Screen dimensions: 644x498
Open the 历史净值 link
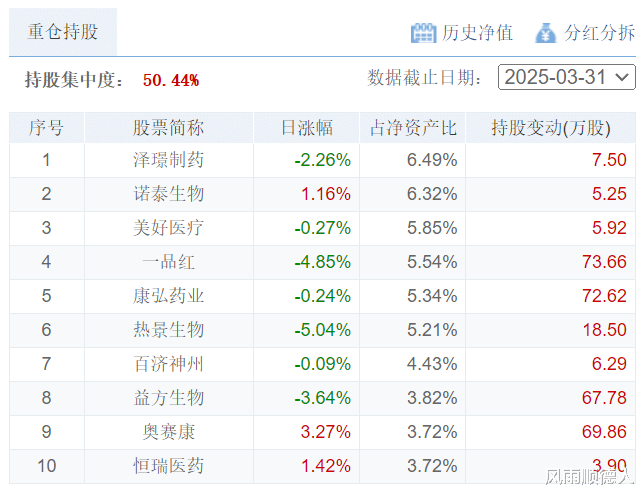click(477, 33)
